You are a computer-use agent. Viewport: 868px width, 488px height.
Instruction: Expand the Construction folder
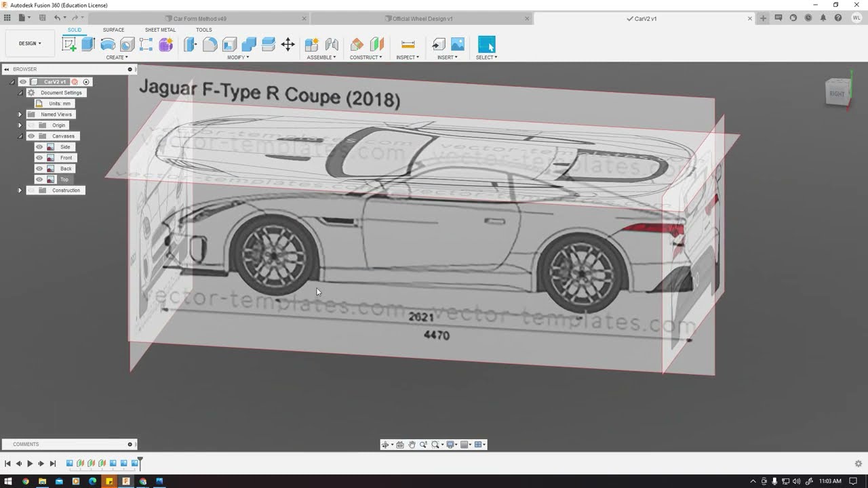(x=20, y=190)
